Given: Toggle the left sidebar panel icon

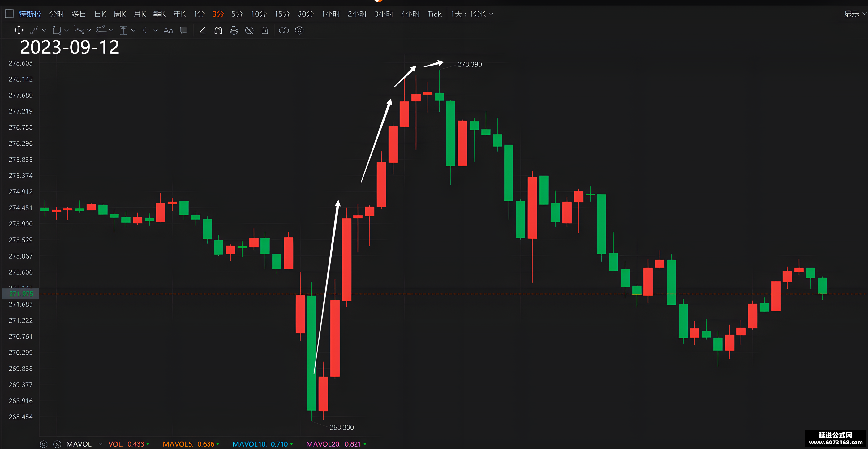Looking at the screenshot, I should click(9, 14).
